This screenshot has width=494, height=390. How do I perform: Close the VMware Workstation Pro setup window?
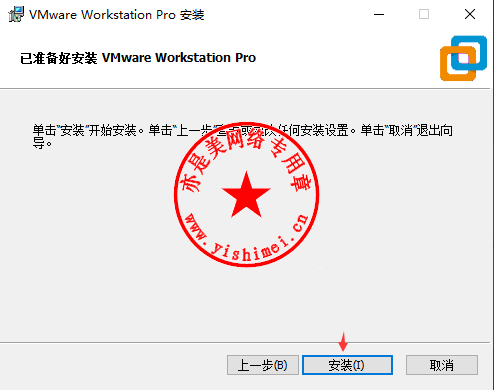470,14
